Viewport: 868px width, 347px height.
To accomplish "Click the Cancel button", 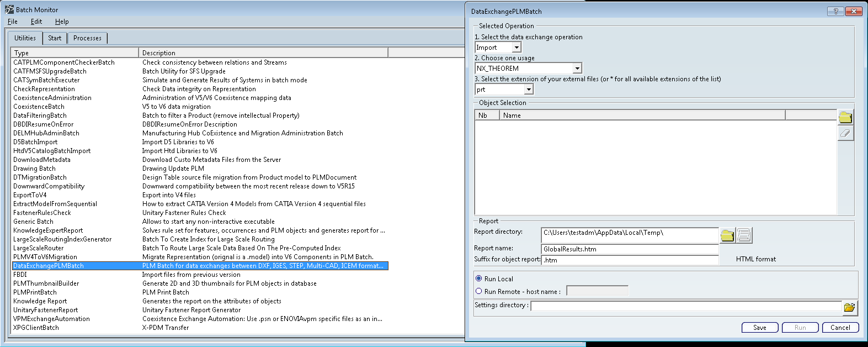I will click(x=840, y=328).
